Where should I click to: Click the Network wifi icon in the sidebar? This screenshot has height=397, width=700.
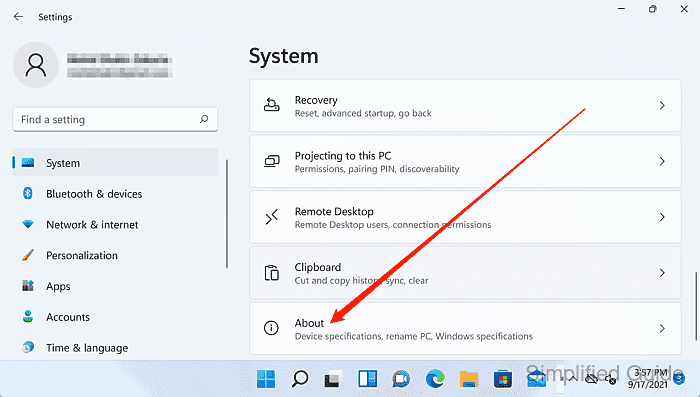click(x=28, y=224)
